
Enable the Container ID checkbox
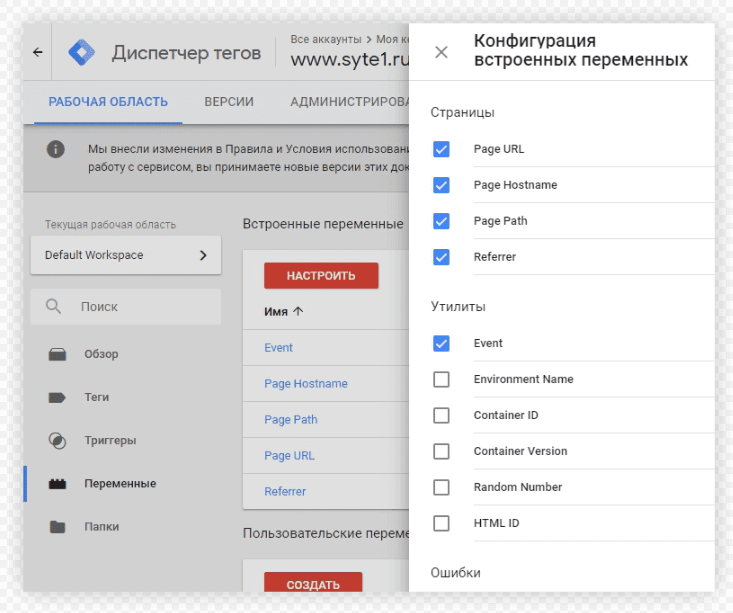coord(441,415)
